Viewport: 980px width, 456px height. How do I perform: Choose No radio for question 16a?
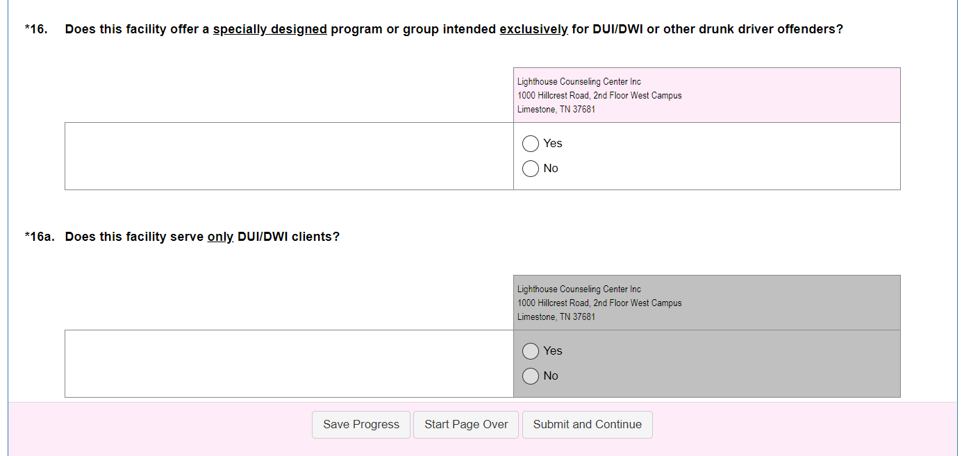pos(531,376)
